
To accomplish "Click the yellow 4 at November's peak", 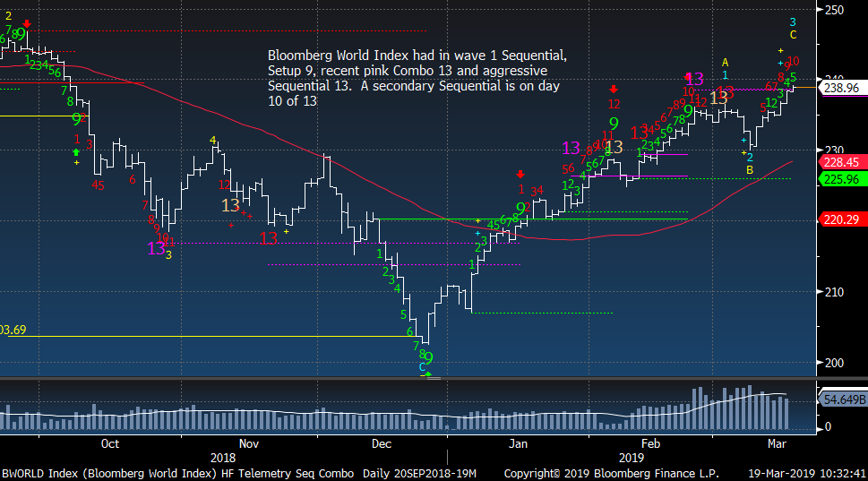I will [x=212, y=142].
